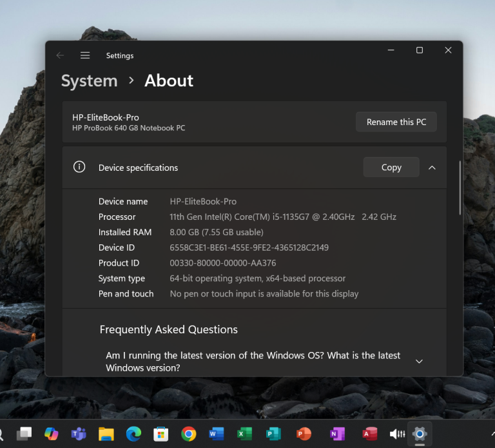The width and height of the screenshot is (495, 448).
Task: Collapse the Device specifications section
Action: click(432, 168)
